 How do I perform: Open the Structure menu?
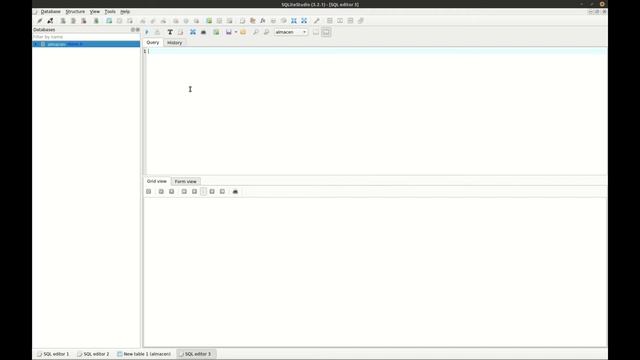(x=75, y=12)
